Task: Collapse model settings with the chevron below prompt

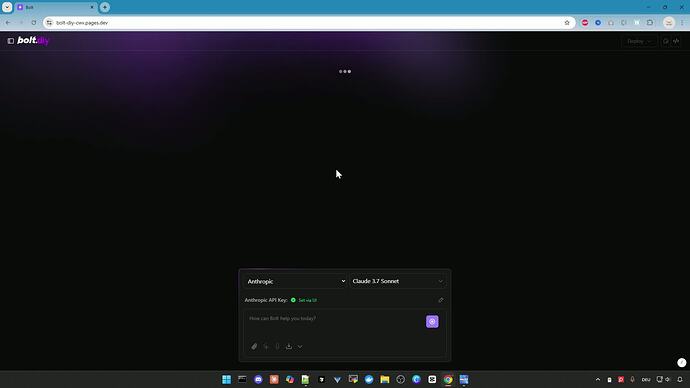Action: [300, 347]
